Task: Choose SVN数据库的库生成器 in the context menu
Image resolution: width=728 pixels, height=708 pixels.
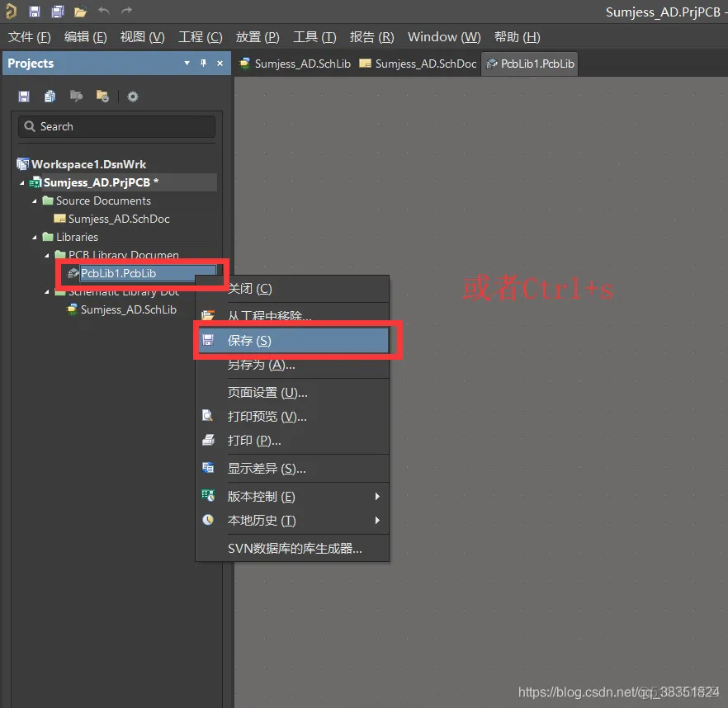Action: click(292, 548)
